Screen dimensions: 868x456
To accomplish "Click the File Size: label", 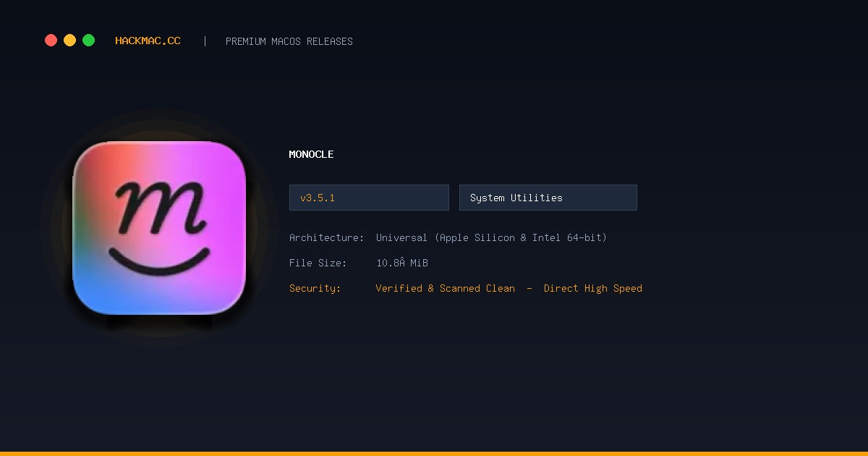I will click(318, 263).
